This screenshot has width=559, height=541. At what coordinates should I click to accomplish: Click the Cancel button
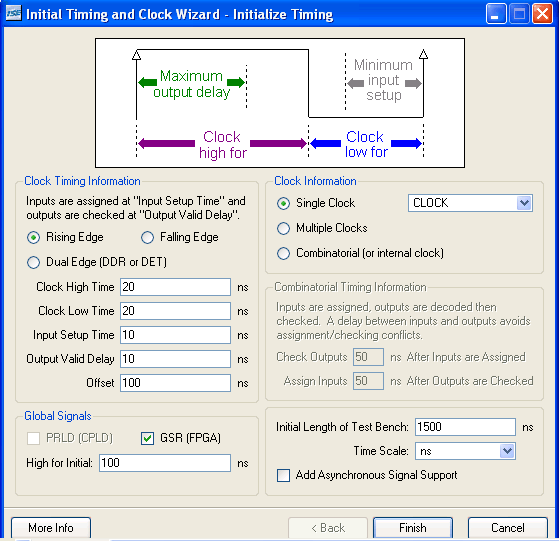(508, 528)
